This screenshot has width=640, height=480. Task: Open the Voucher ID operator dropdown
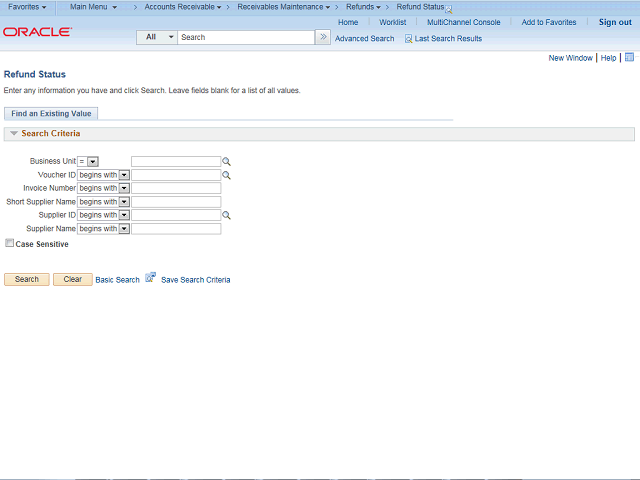coord(103,175)
